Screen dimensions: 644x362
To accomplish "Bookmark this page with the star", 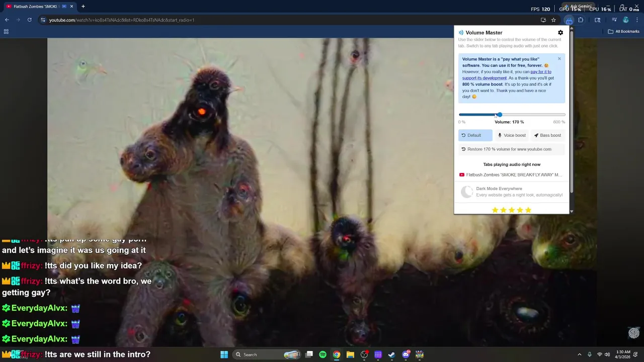I will (x=553, y=20).
